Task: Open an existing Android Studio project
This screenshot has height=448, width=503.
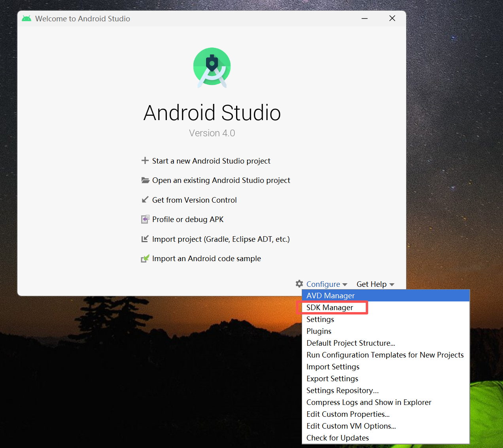Action: pyautogui.click(x=221, y=180)
